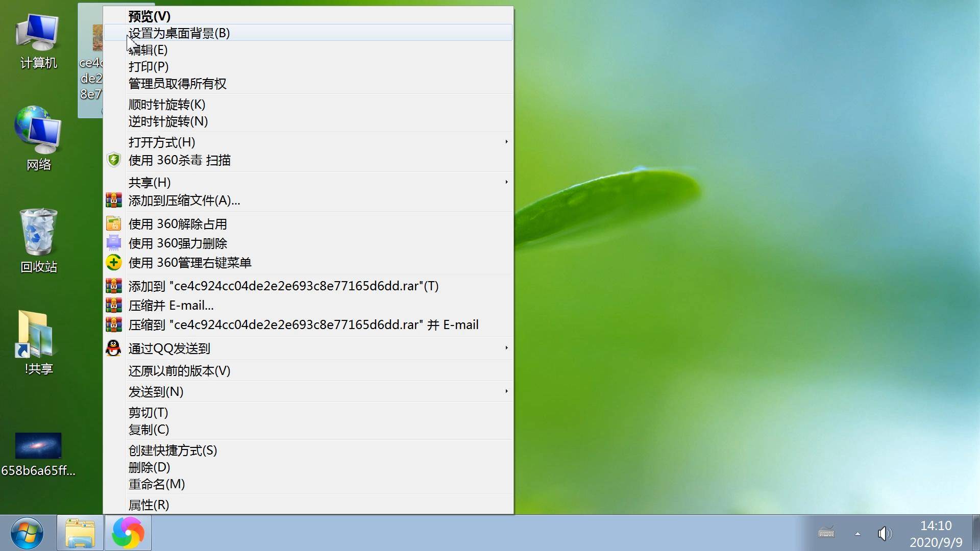Expand 共享(H) submenu

tap(310, 182)
